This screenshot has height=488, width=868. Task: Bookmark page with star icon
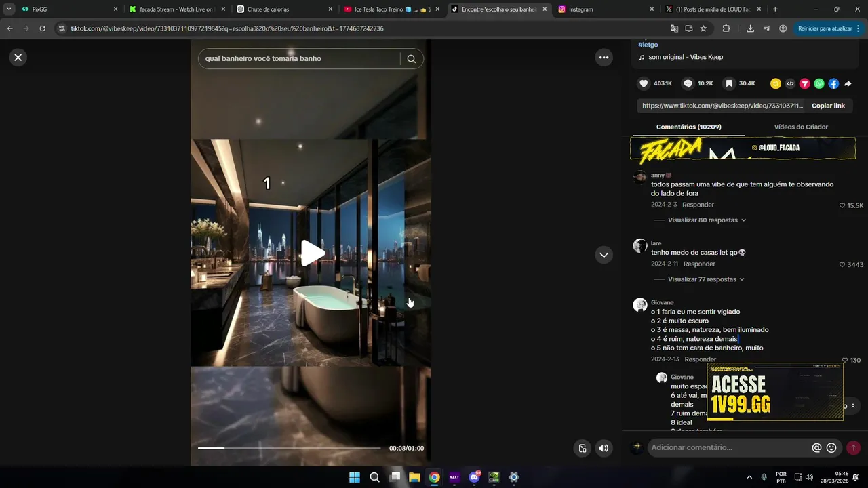(703, 28)
